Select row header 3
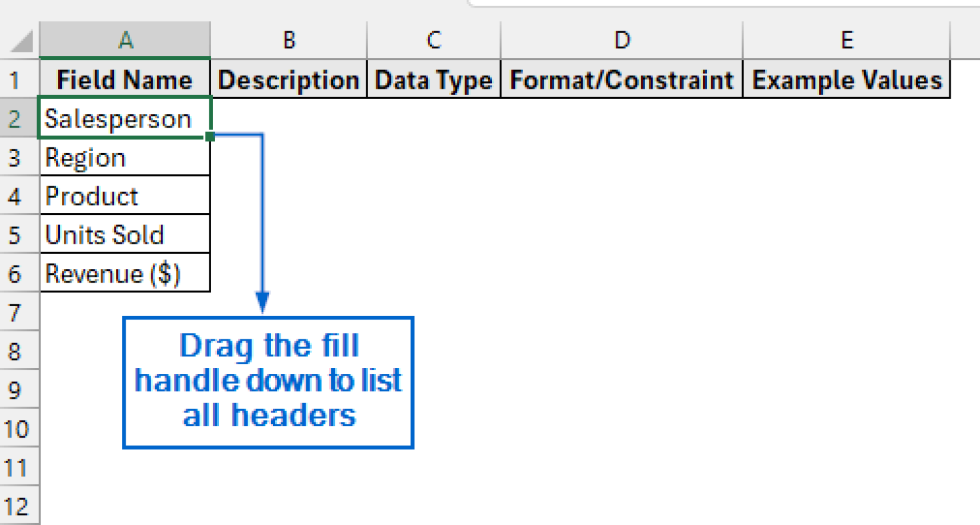 point(19,158)
